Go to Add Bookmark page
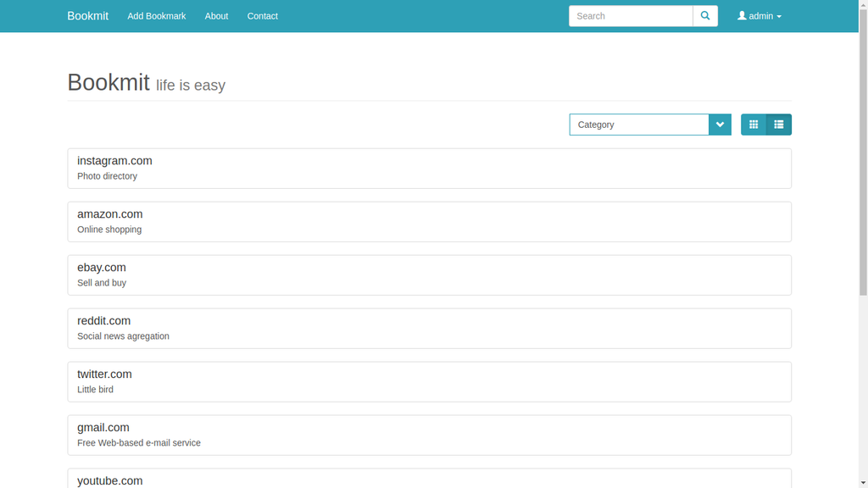The height and width of the screenshot is (488, 868). pyautogui.click(x=157, y=16)
